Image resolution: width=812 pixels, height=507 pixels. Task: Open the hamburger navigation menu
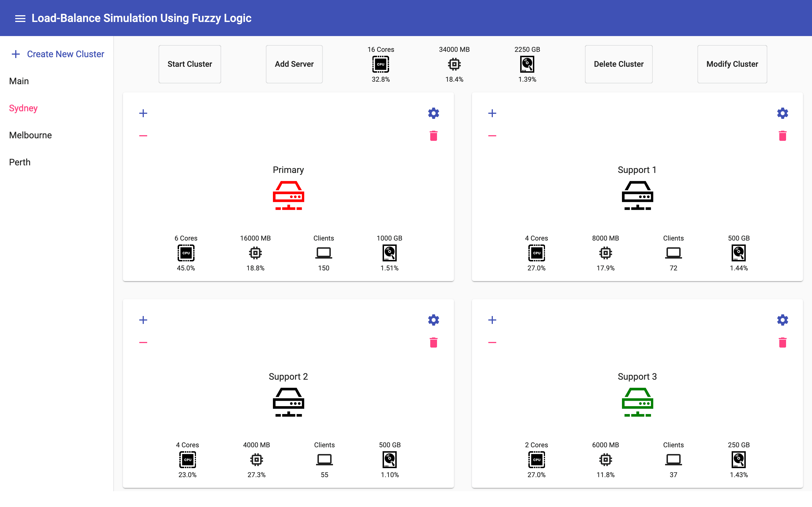point(20,18)
